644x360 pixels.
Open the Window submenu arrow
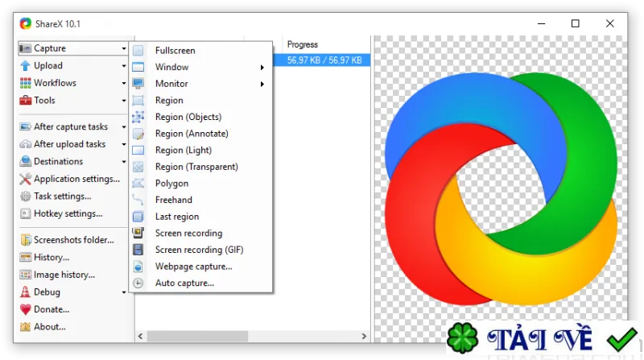tap(262, 68)
